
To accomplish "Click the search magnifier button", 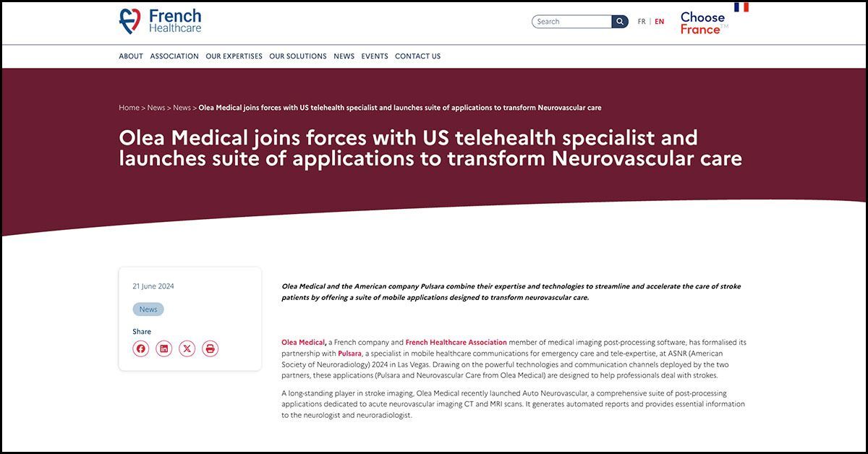I will click(620, 22).
